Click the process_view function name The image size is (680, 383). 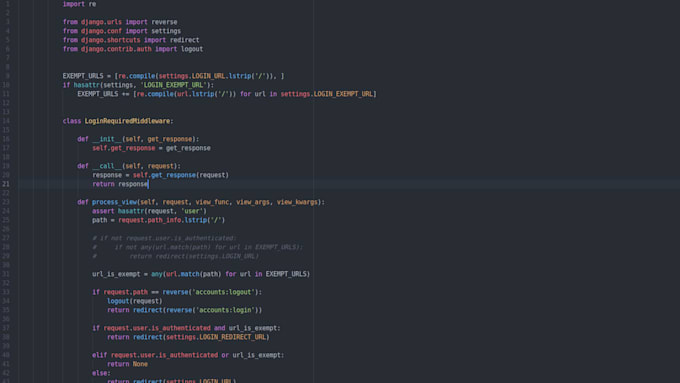click(x=114, y=202)
